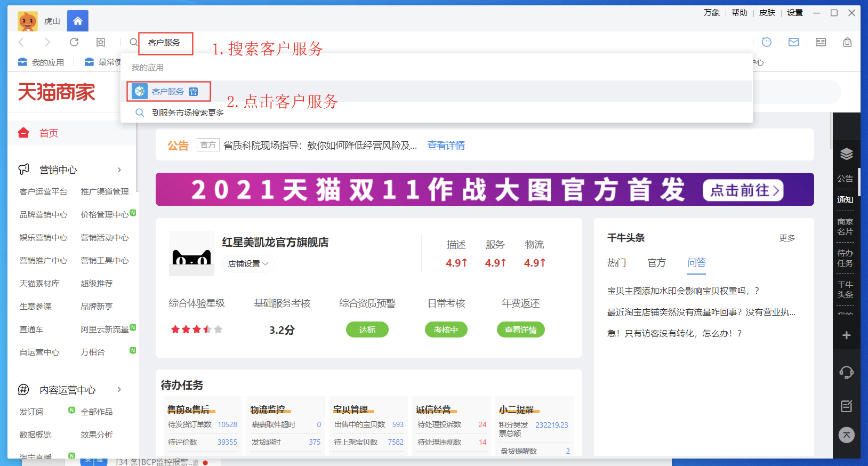Viewport: 868px width, 466px height.
Task: Click the notes edit icon in right sidebar
Action: click(846, 406)
